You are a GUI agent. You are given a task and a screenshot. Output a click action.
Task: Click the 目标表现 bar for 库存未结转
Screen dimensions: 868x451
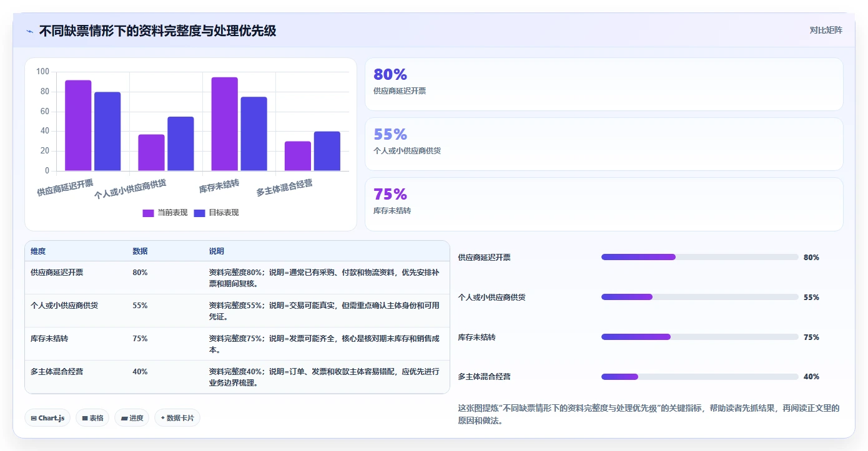click(x=254, y=134)
